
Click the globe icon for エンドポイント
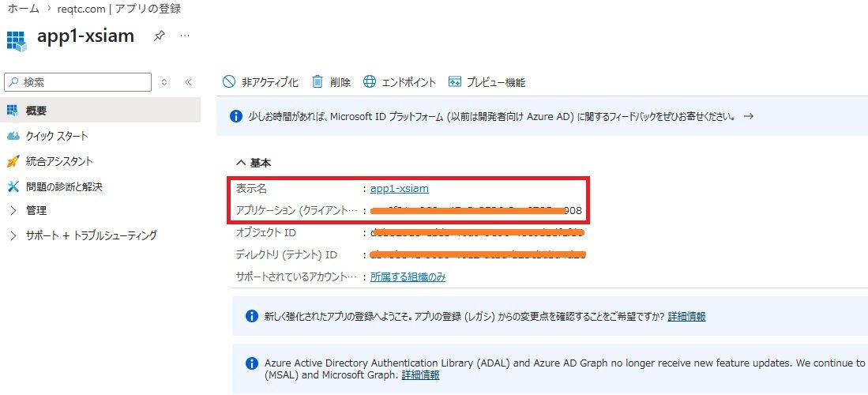coord(369,82)
